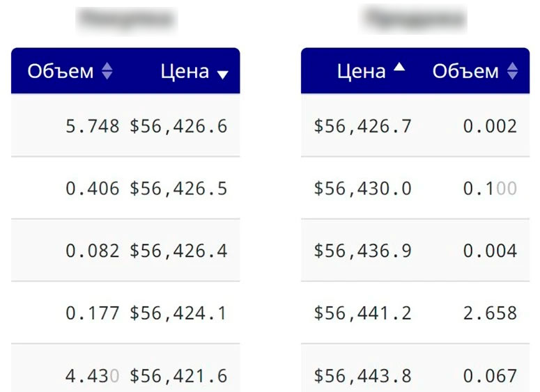
Task: Click the ask price $56,430.0
Action: click(362, 188)
